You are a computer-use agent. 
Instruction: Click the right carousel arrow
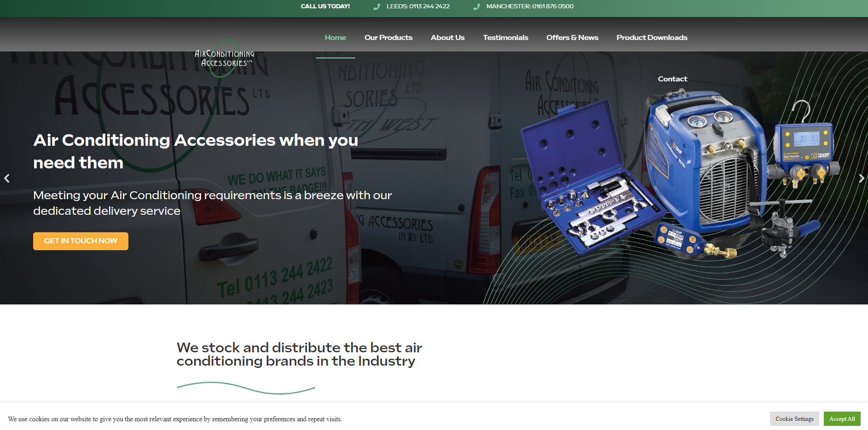861,178
